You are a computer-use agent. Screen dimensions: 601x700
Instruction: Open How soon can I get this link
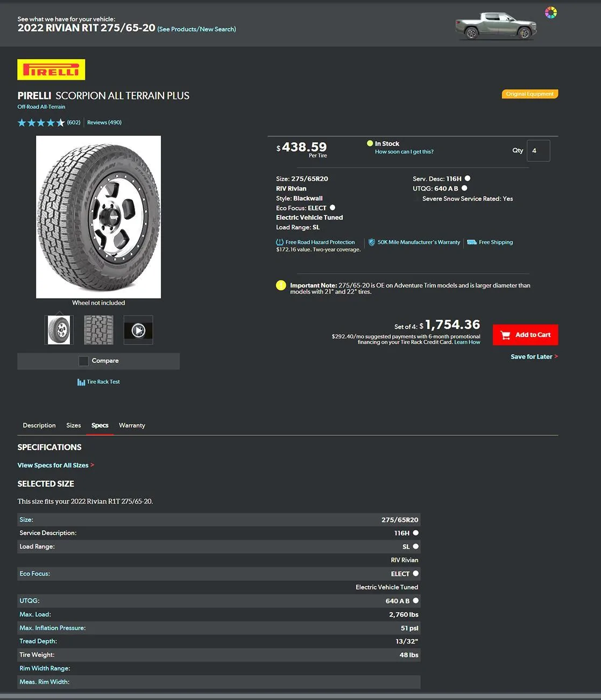[404, 152]
